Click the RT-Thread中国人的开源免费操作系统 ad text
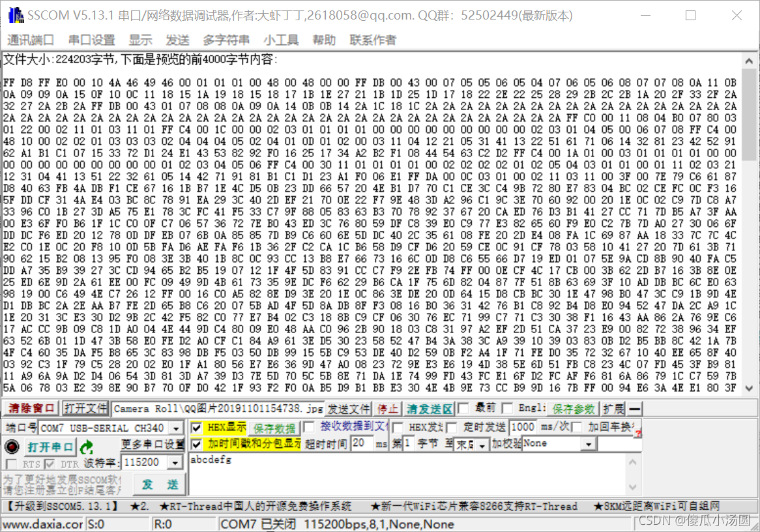The height and width of the screenshot is (532, 760). click(x=256, y=507)
